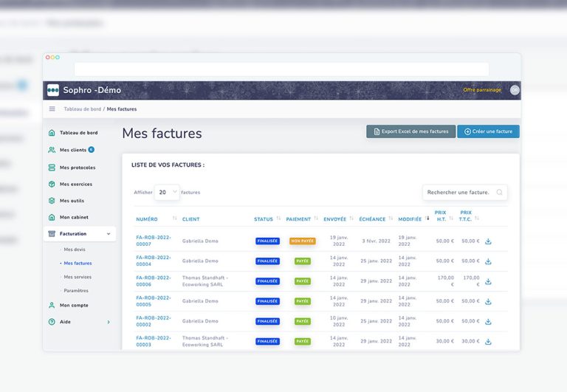
Task: Download invoice FA-ROB-2022-00006
Action: [x=488, y=281]
